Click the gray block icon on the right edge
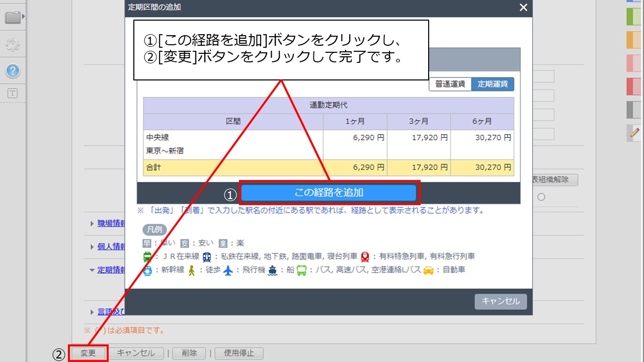 [633, 109]
